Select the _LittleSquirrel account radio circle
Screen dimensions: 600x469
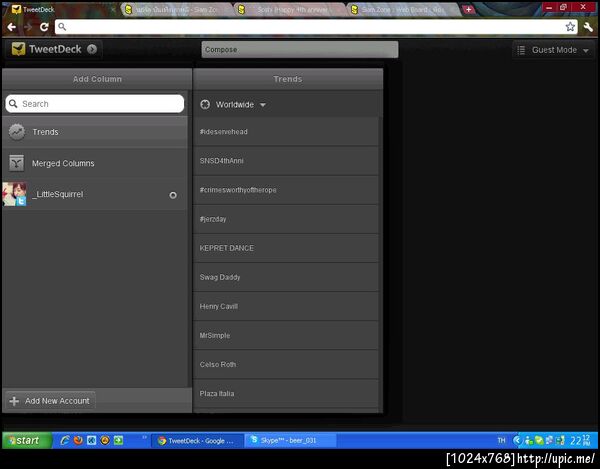point(173,195)
